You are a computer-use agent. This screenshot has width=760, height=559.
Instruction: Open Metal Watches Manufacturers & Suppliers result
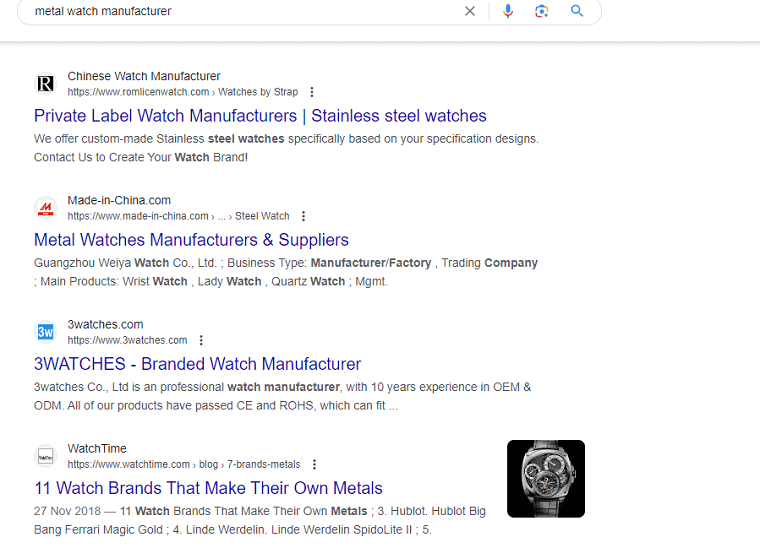point(191,240)
